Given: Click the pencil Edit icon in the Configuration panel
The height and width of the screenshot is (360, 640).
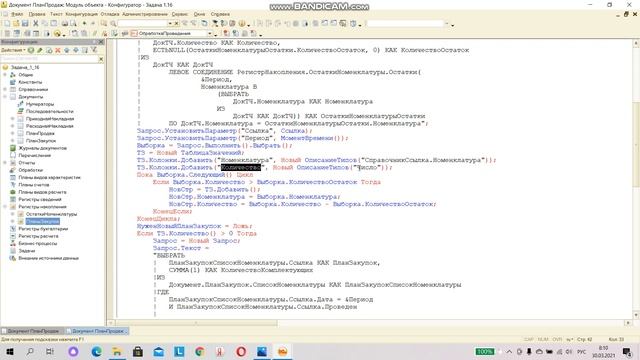Looking at the screenshot, I should (40, 50).
